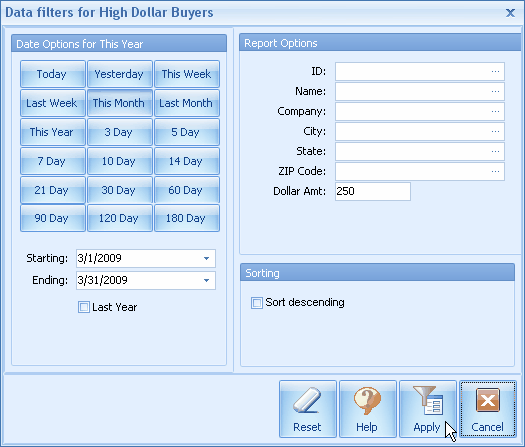This screenshot has height=447, width=525.
Task: Enable the Last Year checkbox
Action: (84, 307)
